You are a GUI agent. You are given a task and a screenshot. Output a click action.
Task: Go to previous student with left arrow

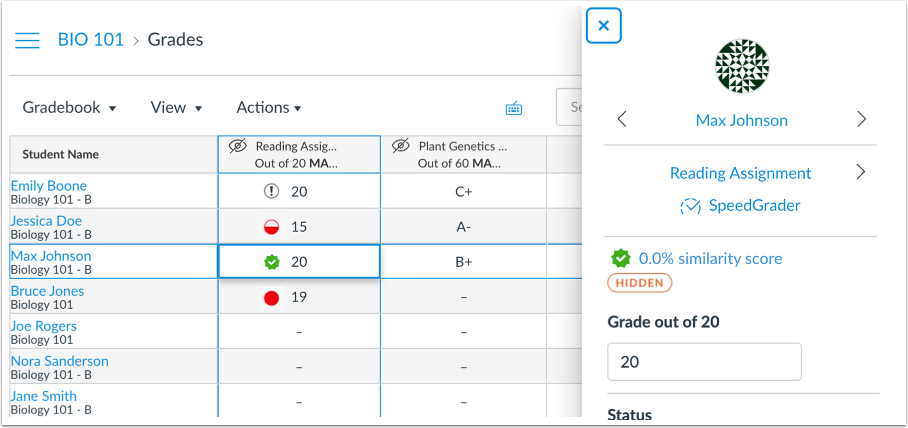(x=622, y=120)
